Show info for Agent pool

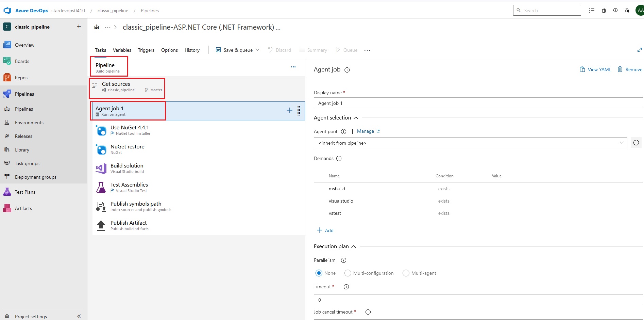pos(344,131)
